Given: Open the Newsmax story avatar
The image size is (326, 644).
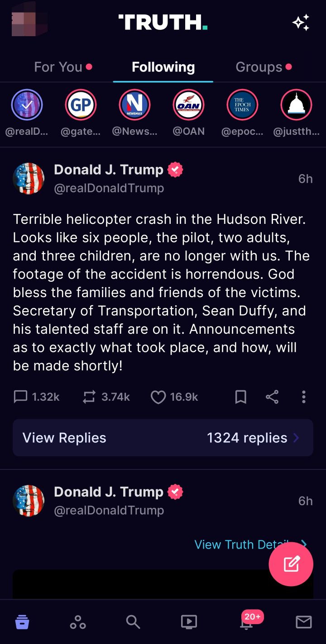Looking at the screenshot, I should pyautogui.click(x=134, y=105).
